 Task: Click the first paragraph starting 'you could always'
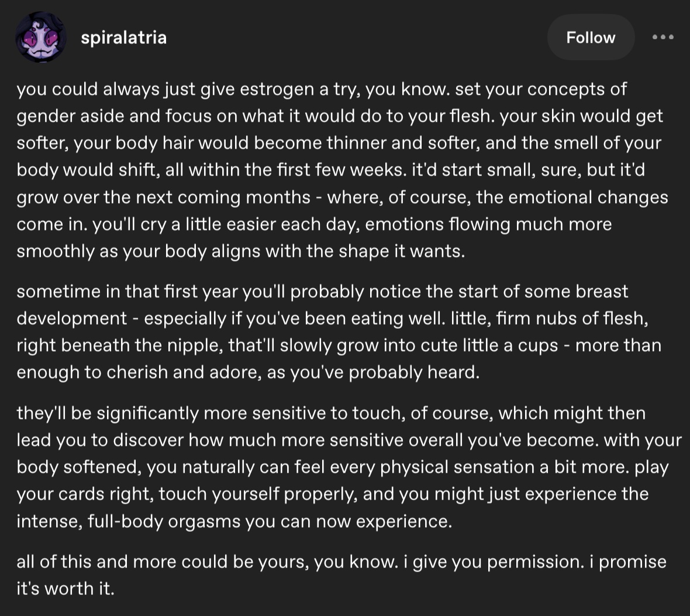coord(342,170)
